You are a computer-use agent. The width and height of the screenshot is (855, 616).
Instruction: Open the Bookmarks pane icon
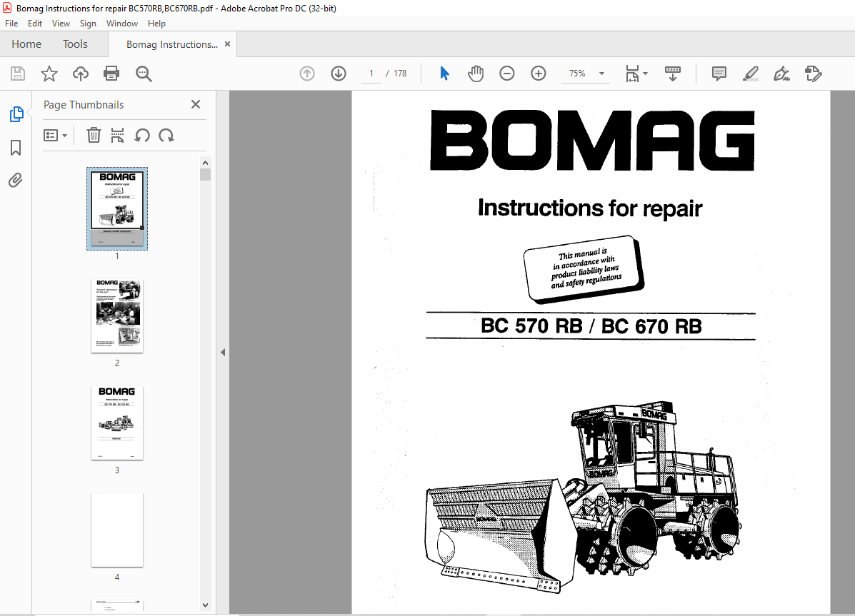16,148
